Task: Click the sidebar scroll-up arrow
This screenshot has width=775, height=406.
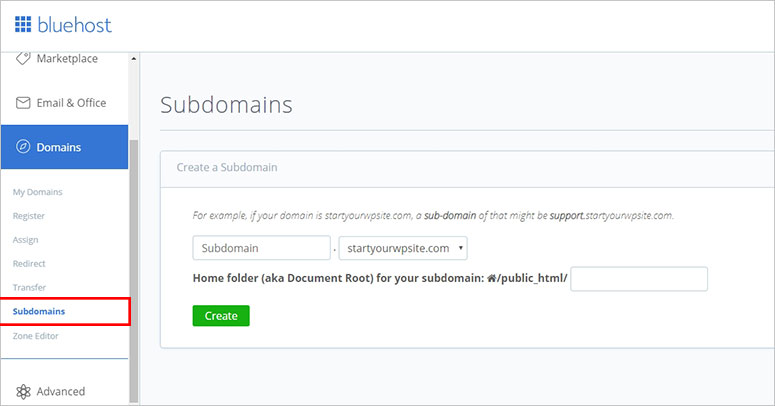Action: [x=133, y=58]
